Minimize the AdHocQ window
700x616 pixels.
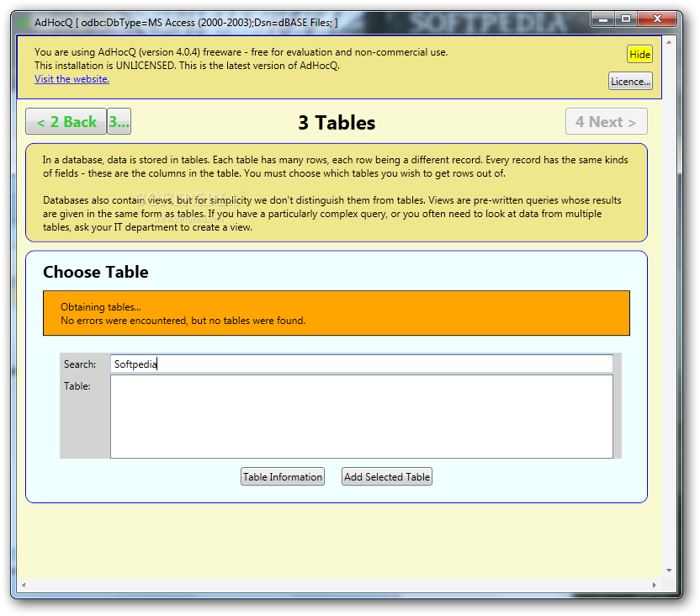603,19
